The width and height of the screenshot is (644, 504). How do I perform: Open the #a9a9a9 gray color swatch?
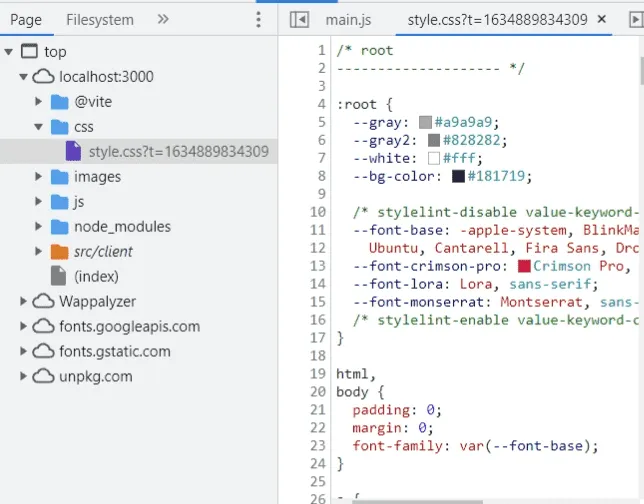pos(426,122)
